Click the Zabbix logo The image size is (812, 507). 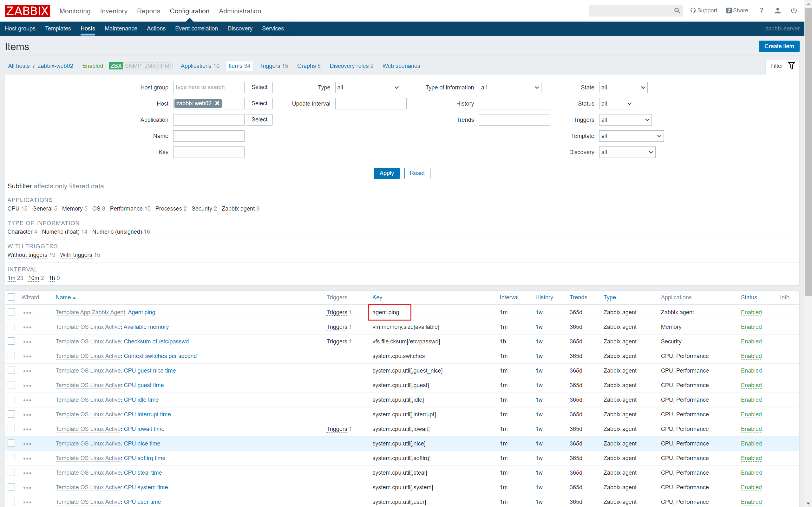click(27, 11)
